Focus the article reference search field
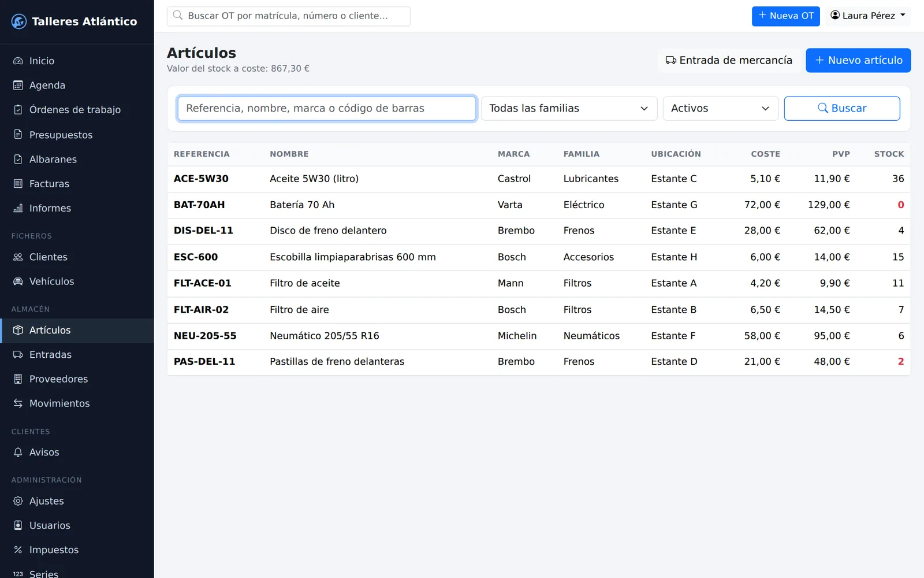Image resolution: width=924 pixels, height=578 pixels. pyautogui.click(x=327, y=109)
